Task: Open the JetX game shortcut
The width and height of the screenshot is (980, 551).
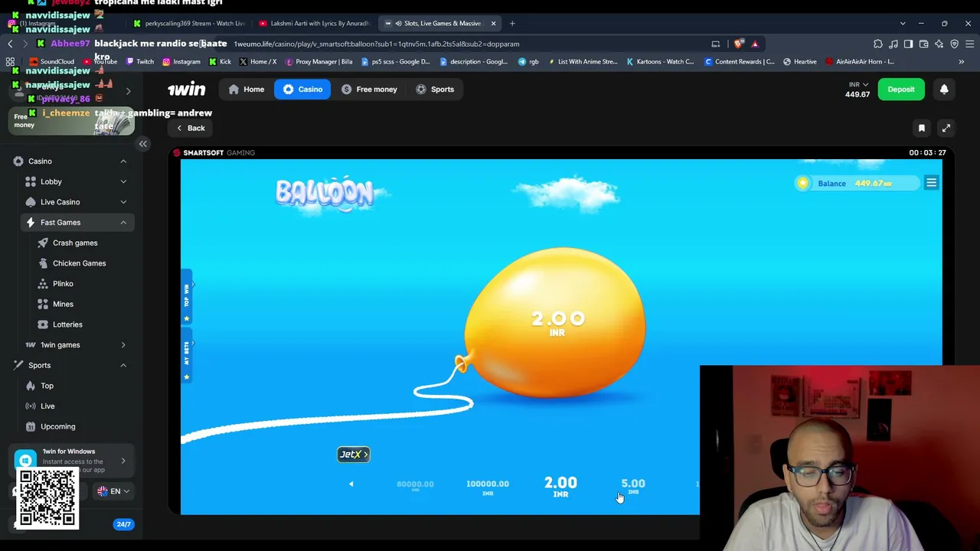Action: pyautogui.click(x=354, y=455)
